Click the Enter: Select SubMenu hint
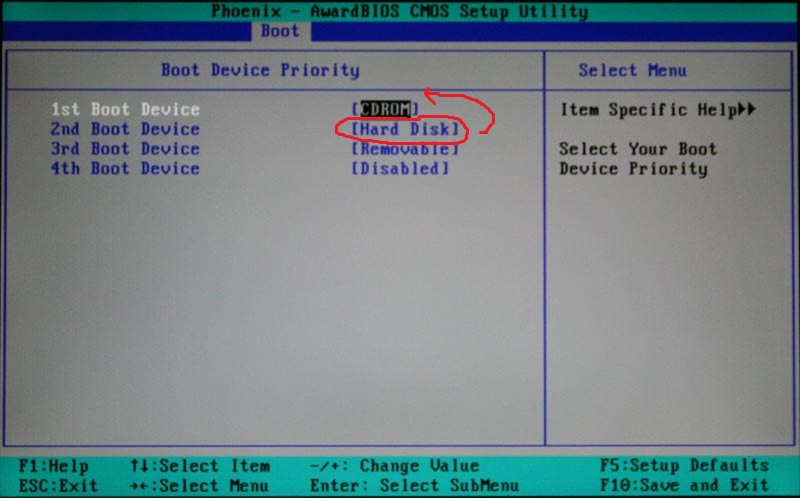This screenshot has width=800, height=498. tap(414, 485)
